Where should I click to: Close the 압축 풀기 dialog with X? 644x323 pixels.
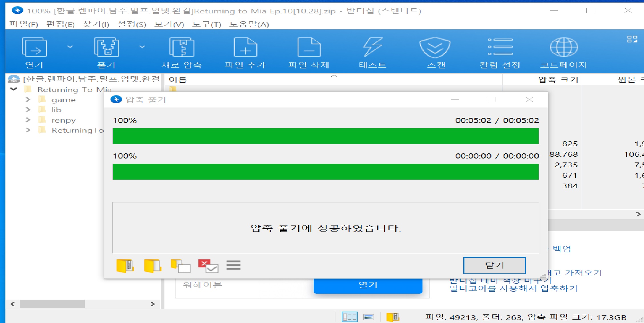(529, 99)
